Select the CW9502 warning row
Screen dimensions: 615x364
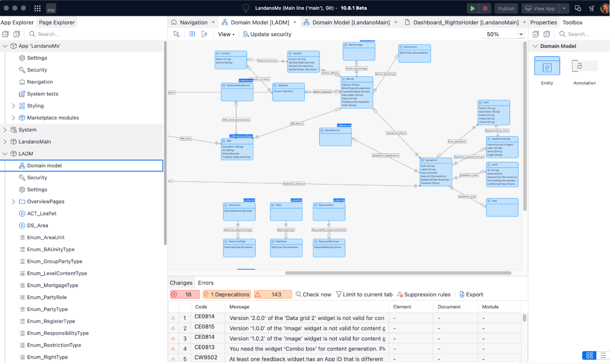point(345,359)
